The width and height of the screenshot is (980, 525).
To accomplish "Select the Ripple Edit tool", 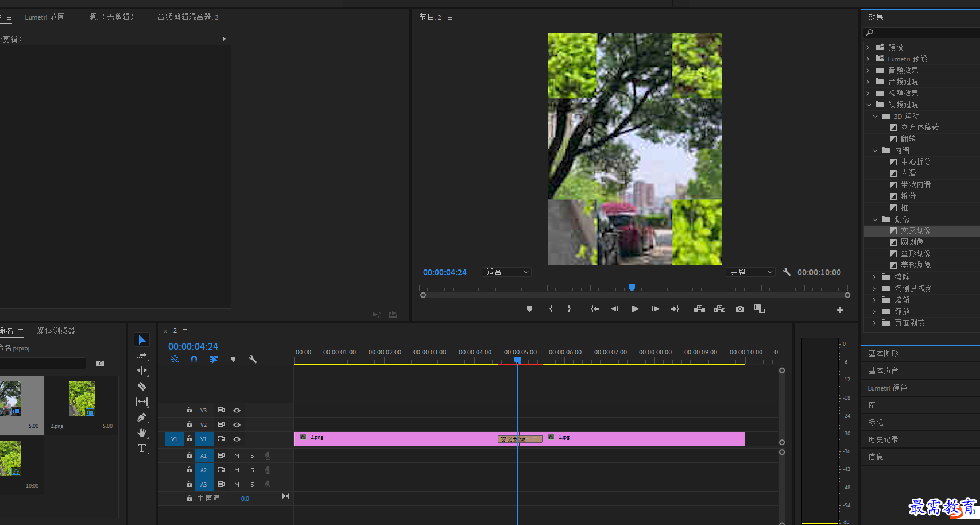I will pyautogui.click(x=142, y=370).
